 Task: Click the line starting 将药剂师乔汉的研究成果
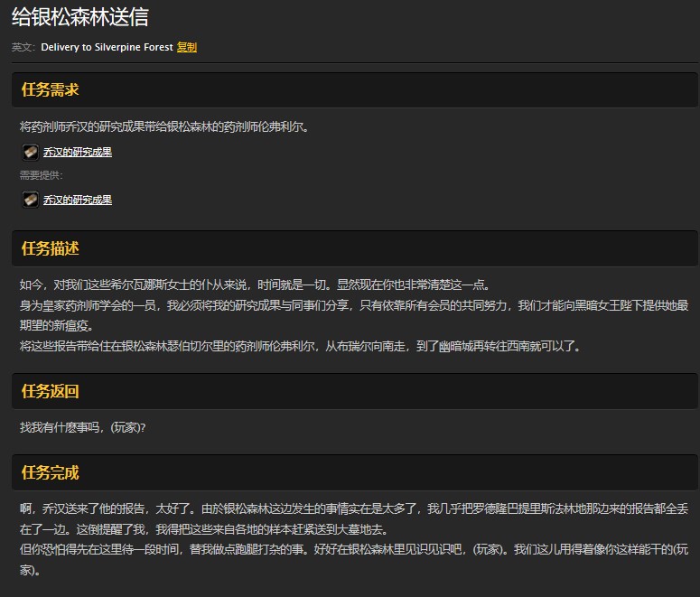[164, 126]
